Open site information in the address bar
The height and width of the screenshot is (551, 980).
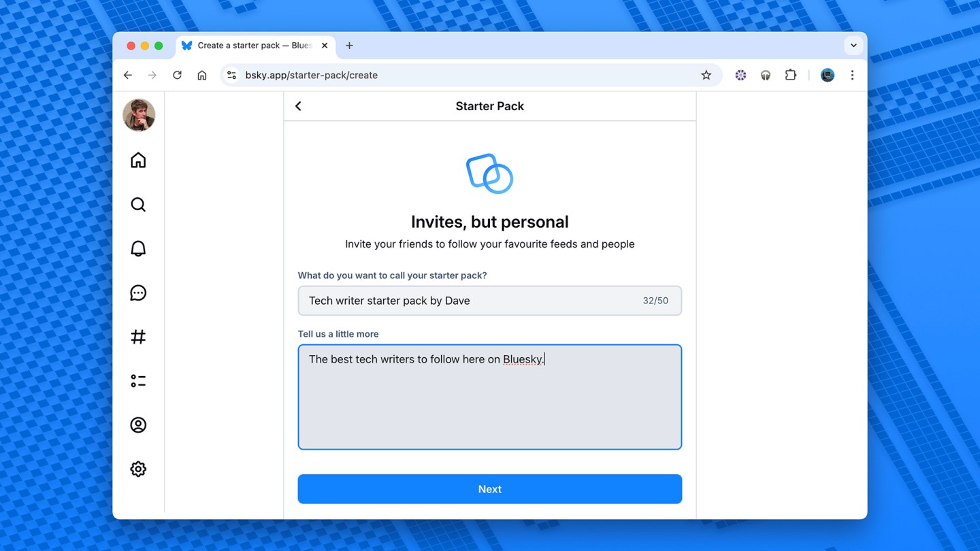(x=231, y=75)
